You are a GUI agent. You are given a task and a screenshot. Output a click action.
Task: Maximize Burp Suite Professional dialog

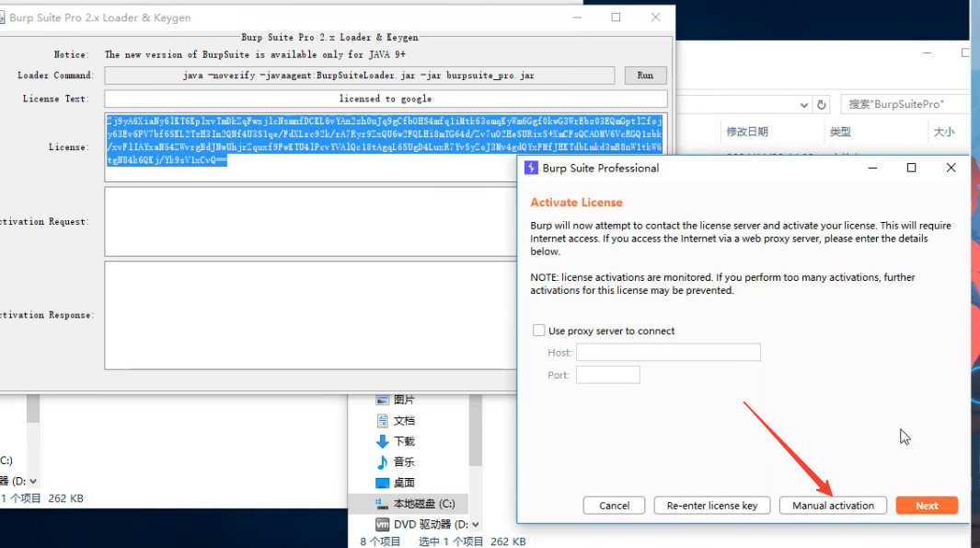tap(911, 168)
